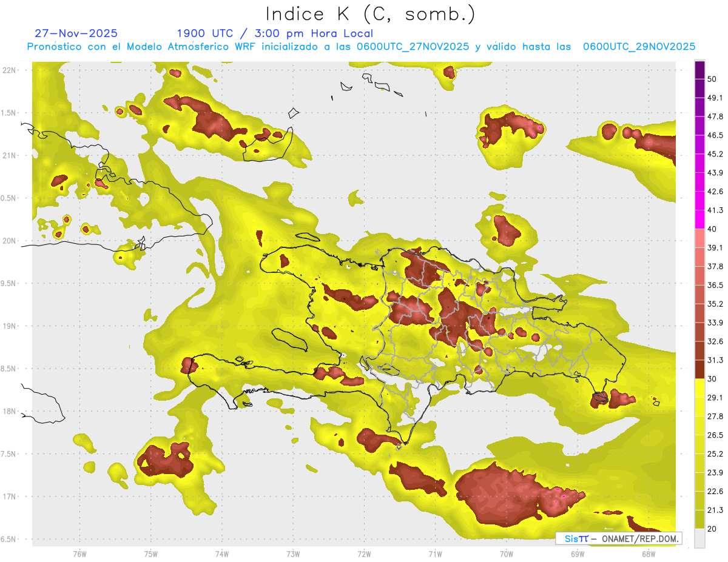Click the colorbar value "40"

712,229
